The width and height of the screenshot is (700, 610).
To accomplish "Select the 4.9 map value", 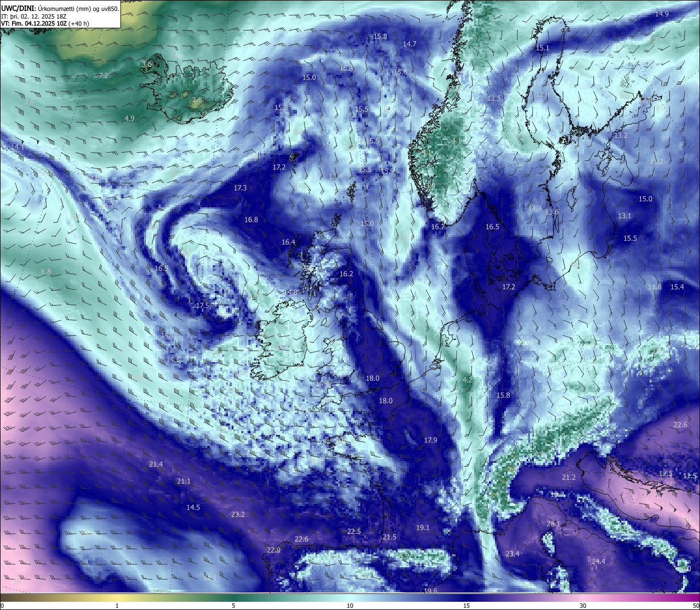I will click(x=129, y=118).
